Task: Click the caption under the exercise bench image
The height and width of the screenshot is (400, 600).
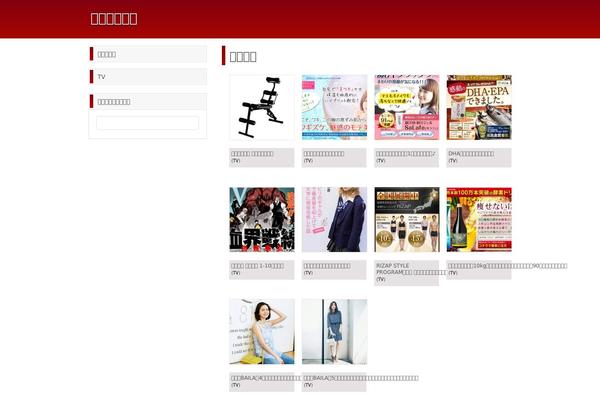Action: [x=252, y=153]
